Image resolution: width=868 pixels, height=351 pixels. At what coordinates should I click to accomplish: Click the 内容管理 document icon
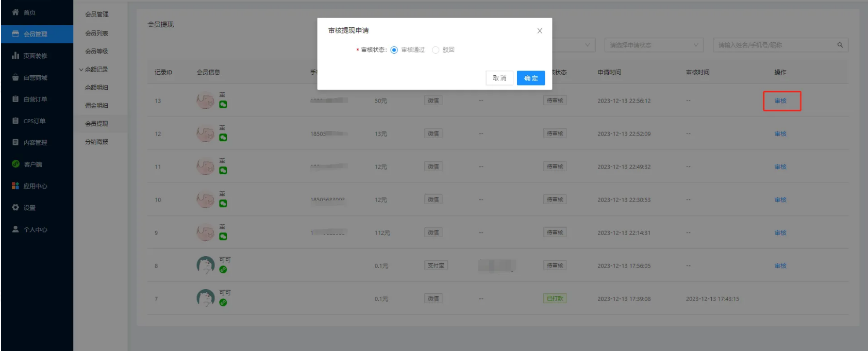[x=15, y=142]
